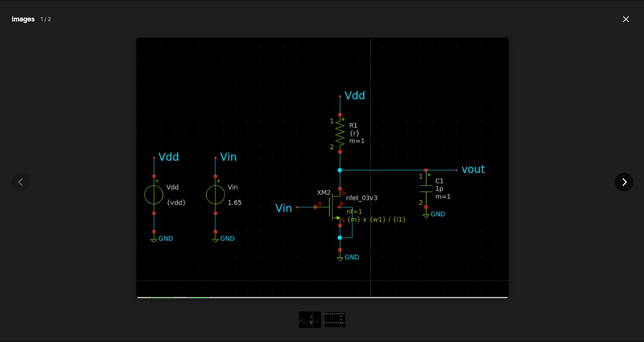Screen dimensions: 644x342
Task: Select the first schematic thumbnail
Action: 310,320
